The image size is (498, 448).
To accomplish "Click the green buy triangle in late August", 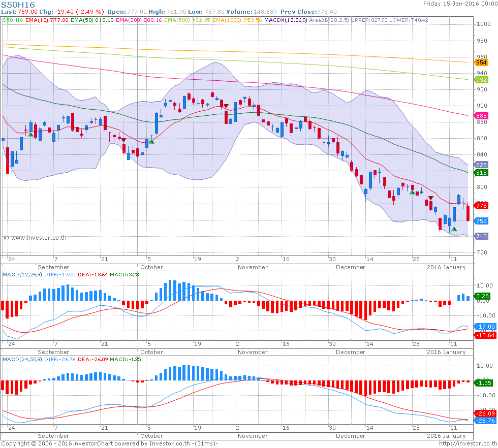I will [30, 135].
